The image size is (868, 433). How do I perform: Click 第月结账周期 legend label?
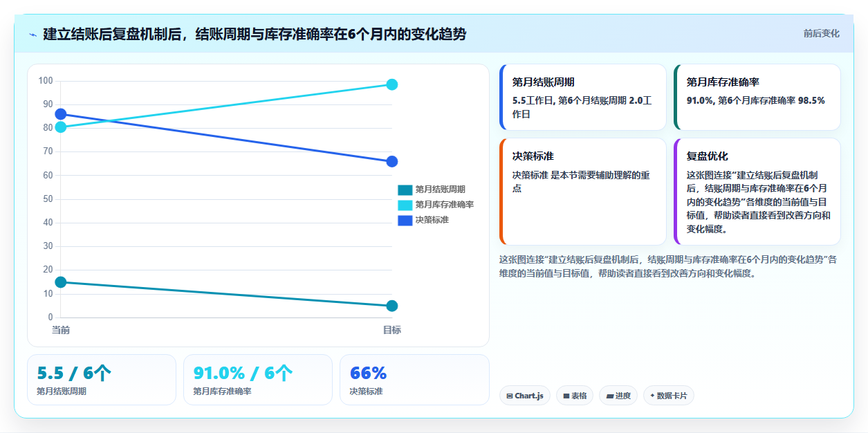(x=440, y=190)
